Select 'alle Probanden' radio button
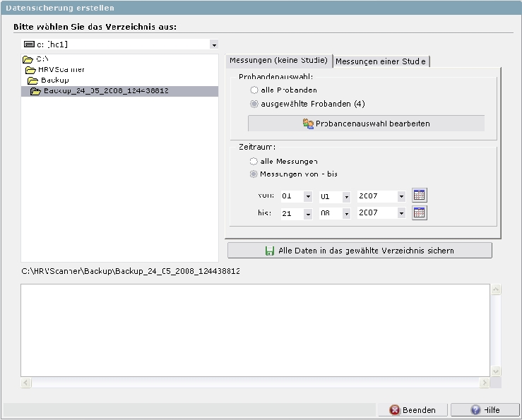The width and height of the screenshot is (522, 420). point(254,90)
